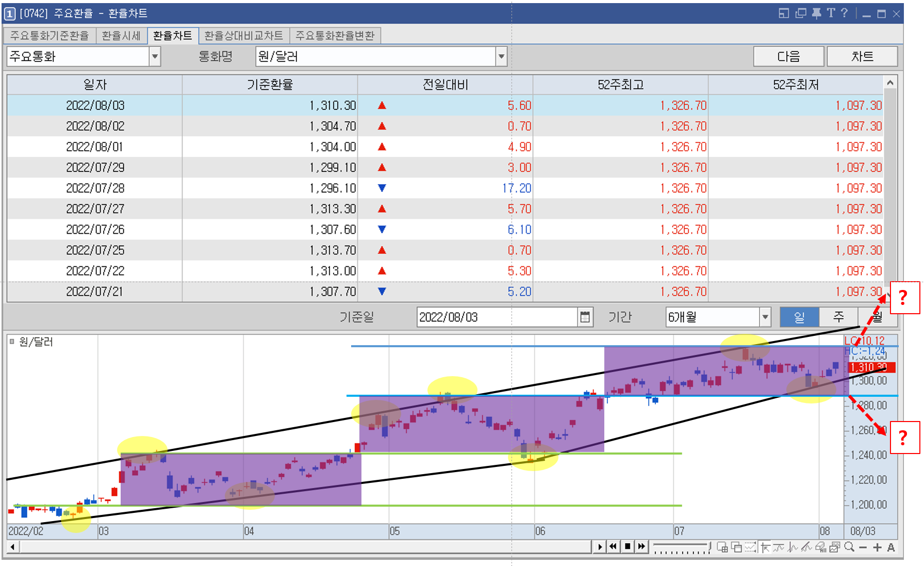Click the grid window icon in chart toolbar
The image size is (924, 566).
tap(722, 547)
